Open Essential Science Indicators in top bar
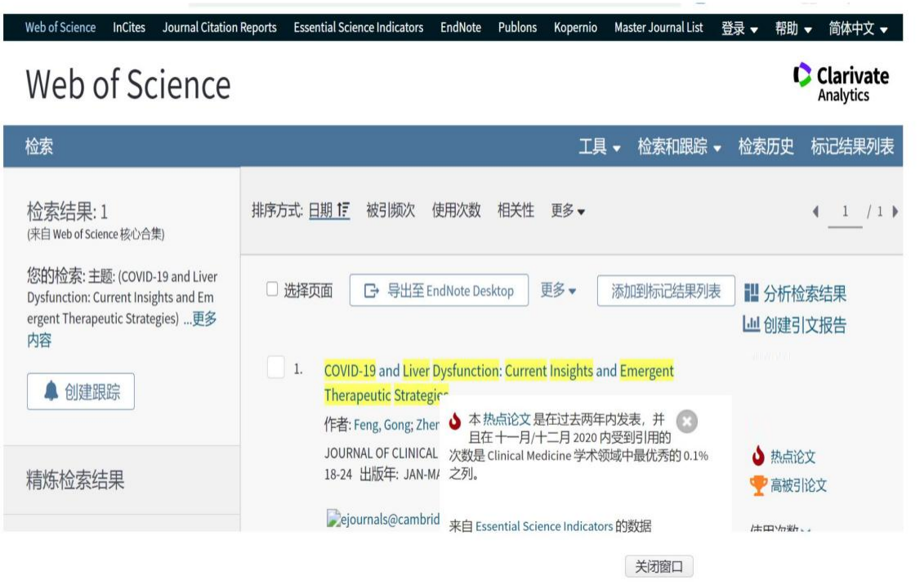Screen dimensions: 924x585 [359, 27]
